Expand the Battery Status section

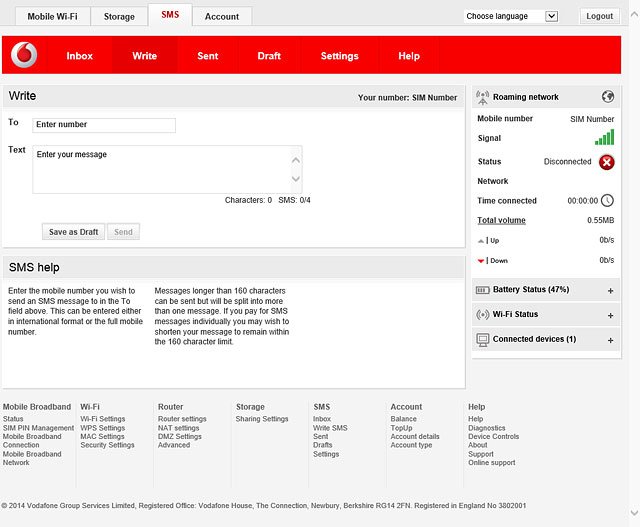[x=610, y=291]
